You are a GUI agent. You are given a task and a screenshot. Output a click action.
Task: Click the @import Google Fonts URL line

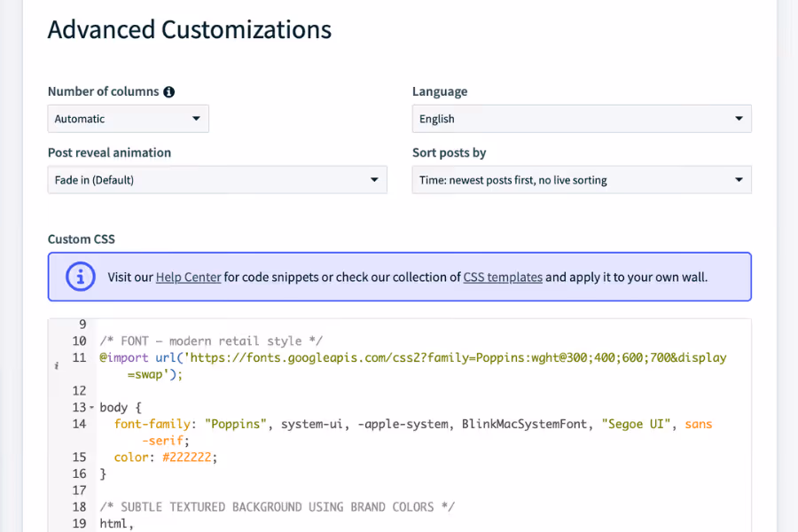[412, 365]
